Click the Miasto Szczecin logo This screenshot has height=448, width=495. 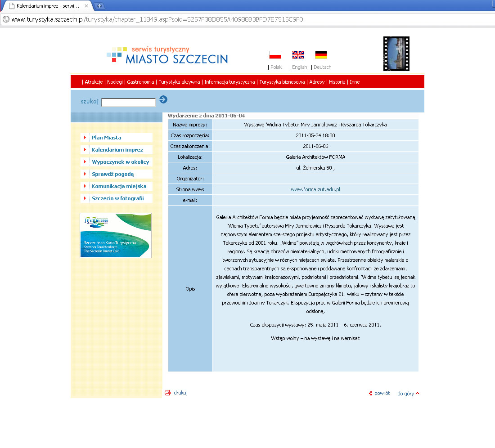167,55
